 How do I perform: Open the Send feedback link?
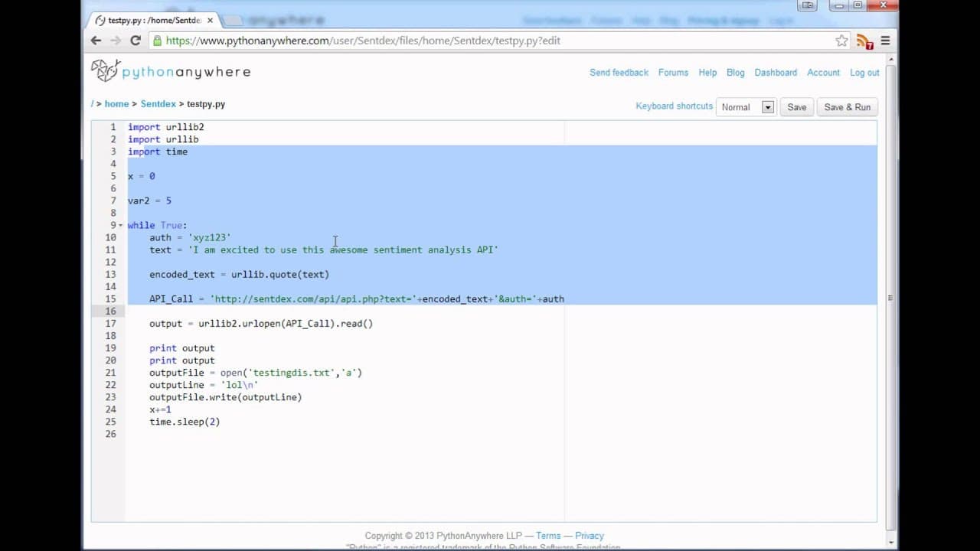click(x=619, y=72)
